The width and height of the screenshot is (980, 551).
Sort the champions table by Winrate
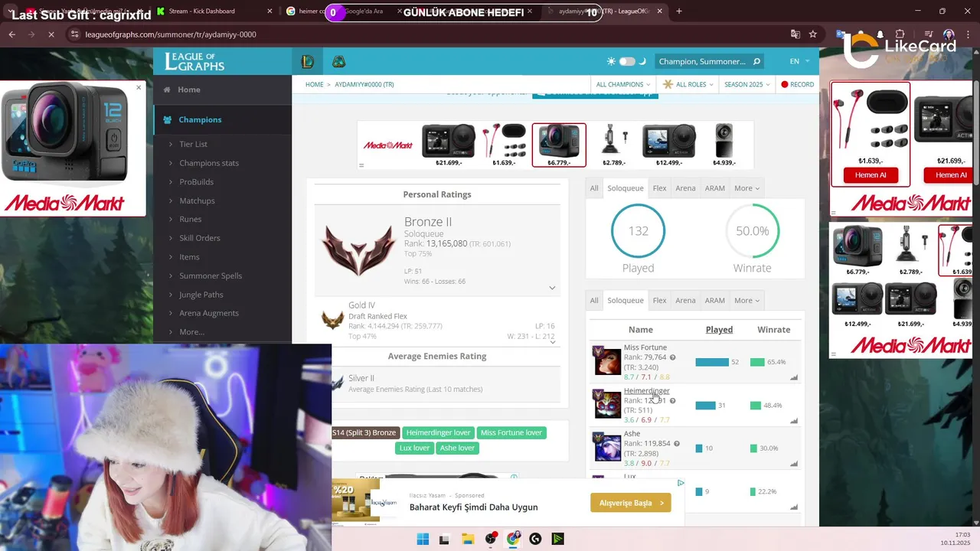coord(773,330)
